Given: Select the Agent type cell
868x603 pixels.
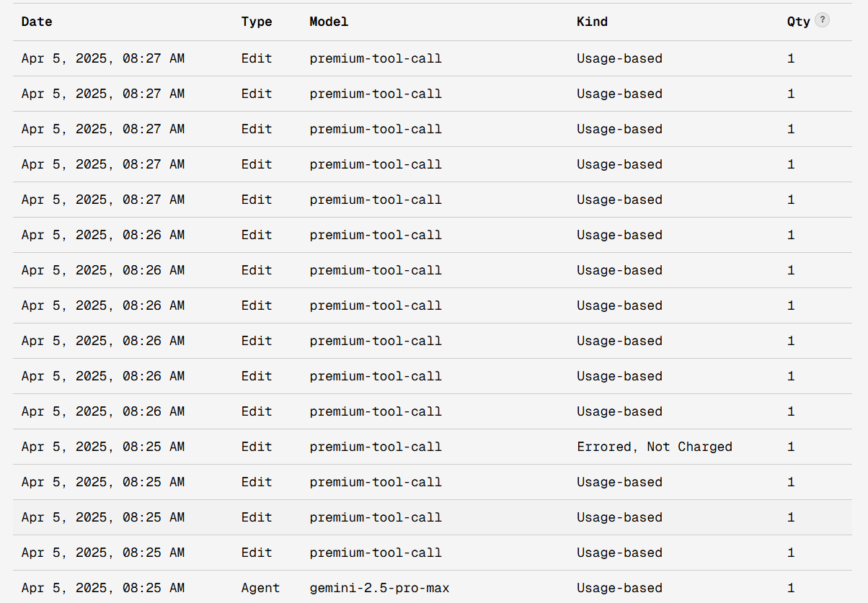Looking at the screenshot, I should (260, 588).
